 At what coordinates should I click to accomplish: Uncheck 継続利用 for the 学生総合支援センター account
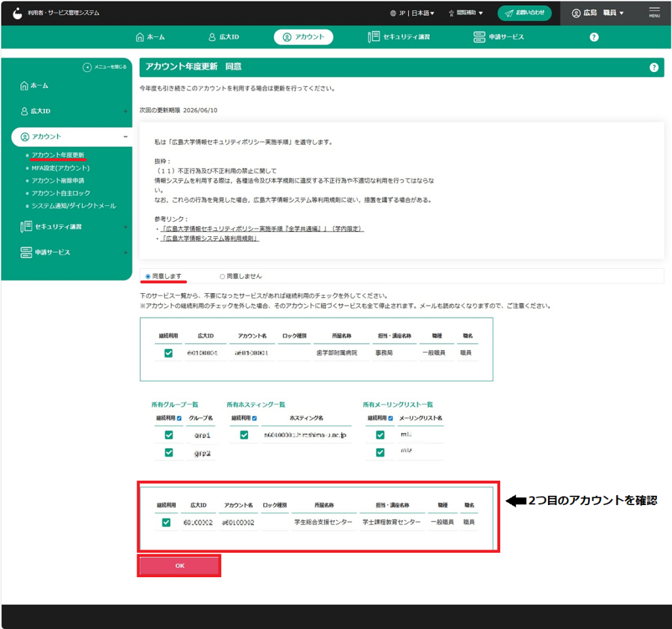[x=166, y=522]
